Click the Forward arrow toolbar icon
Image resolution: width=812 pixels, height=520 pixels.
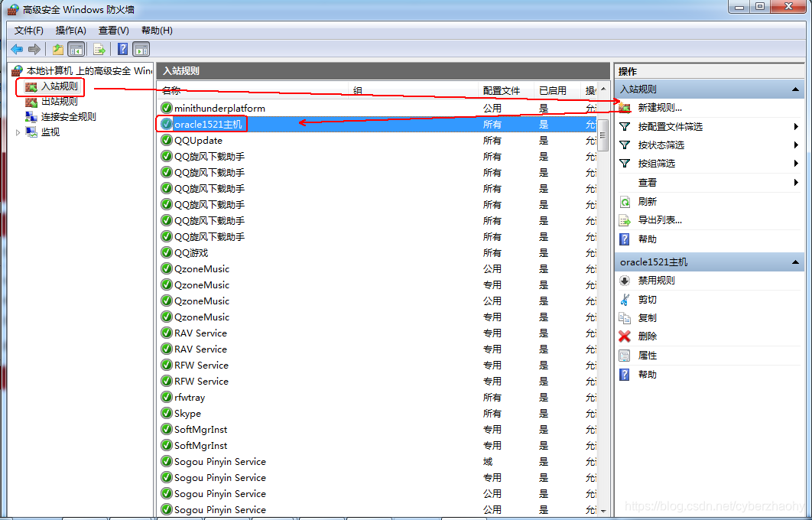point(34,49)
